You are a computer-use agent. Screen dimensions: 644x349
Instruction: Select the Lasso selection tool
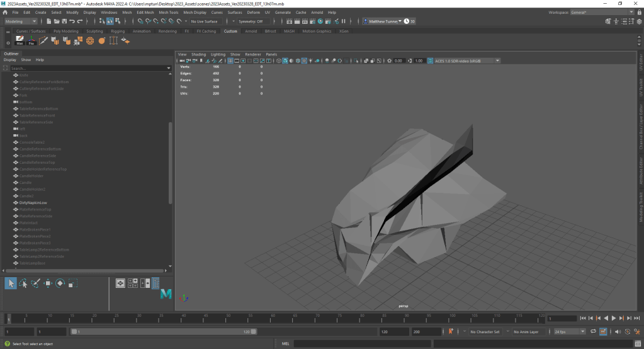pos(23,283)
